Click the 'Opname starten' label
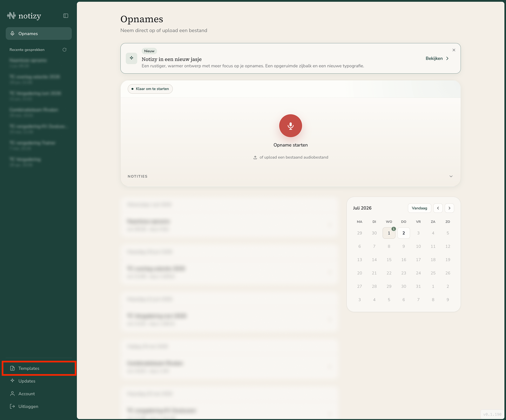Screen dimensions: 506x420 (x=291, y=145)
